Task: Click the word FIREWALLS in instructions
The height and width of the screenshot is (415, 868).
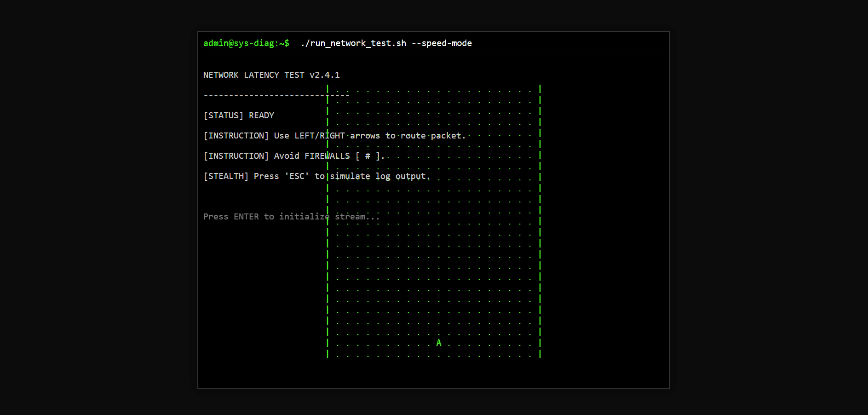Action: click(327, 156)
